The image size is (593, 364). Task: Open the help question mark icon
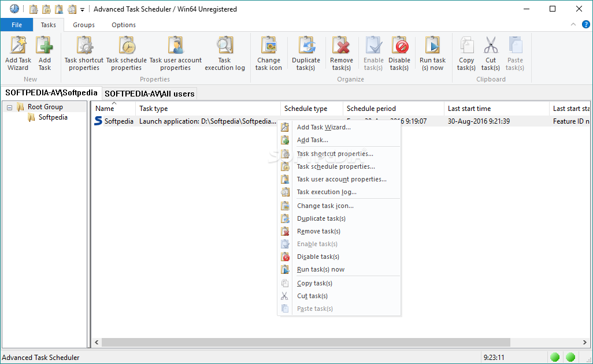pos(586,25)
